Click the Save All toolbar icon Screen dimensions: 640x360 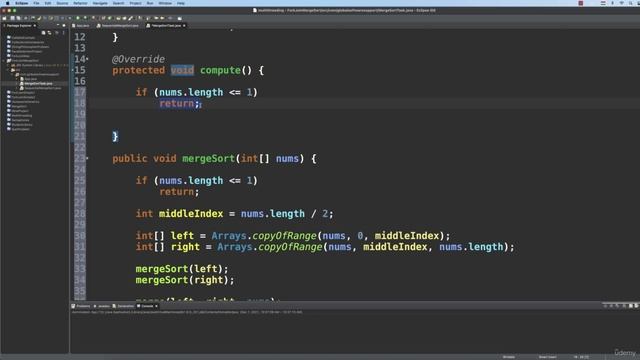pos(18,18)
